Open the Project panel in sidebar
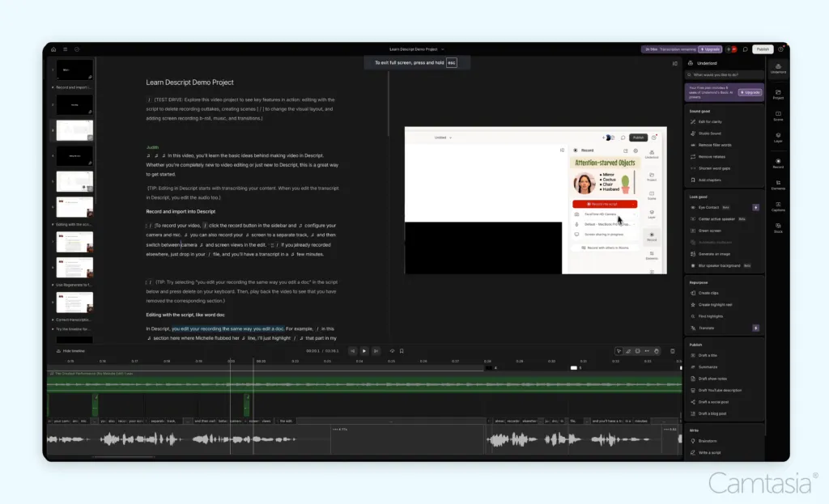829x504 pixels. click(778, 94)
